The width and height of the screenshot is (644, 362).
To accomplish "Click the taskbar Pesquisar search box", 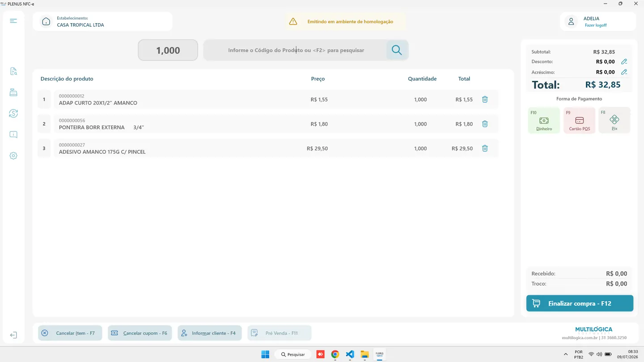I will (x=293, y=354).
